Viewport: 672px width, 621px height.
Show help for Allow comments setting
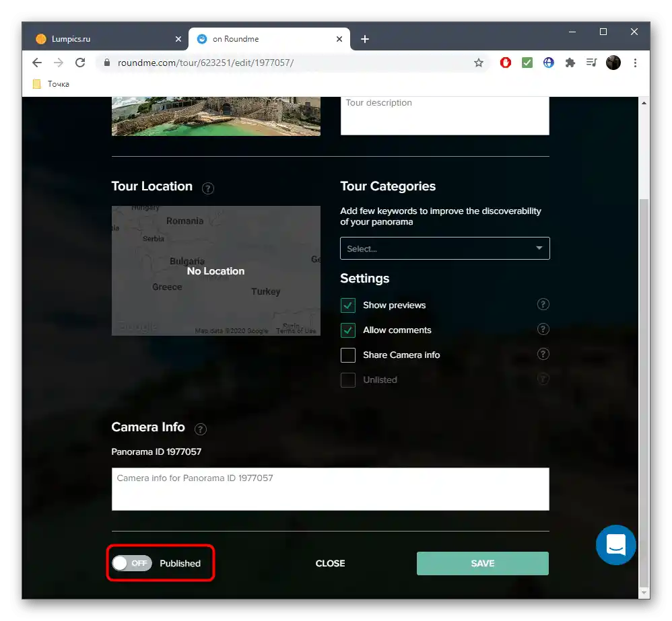coord(543,330)
